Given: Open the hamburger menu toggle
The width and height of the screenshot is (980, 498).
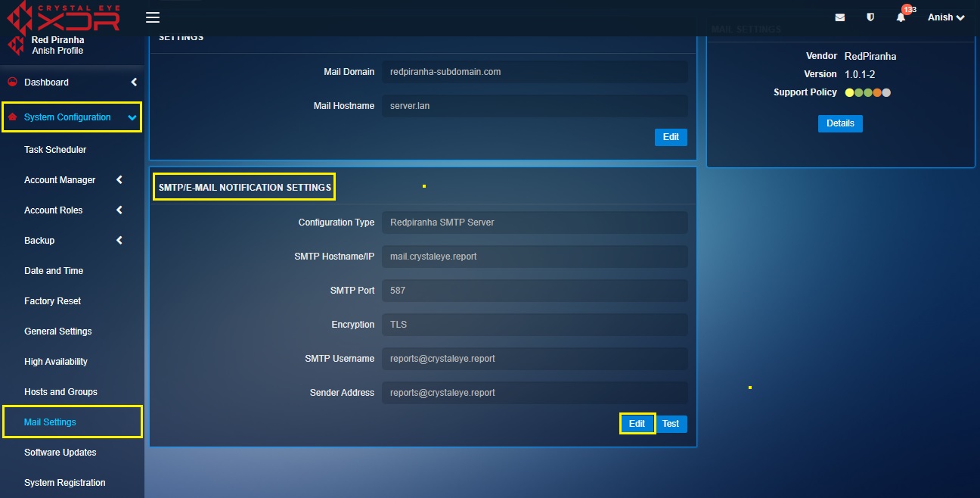Looking at the screenshot, I should coord(153,17).
